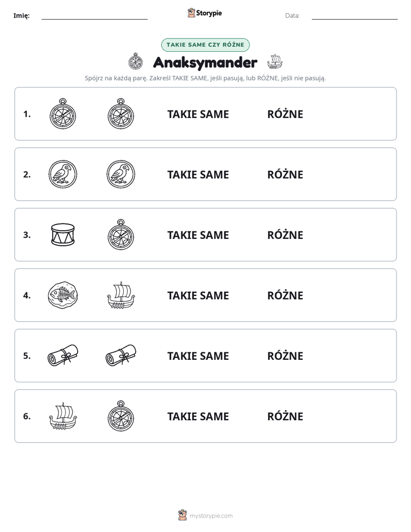Click the Viking ship in row 4

(121, 295)
